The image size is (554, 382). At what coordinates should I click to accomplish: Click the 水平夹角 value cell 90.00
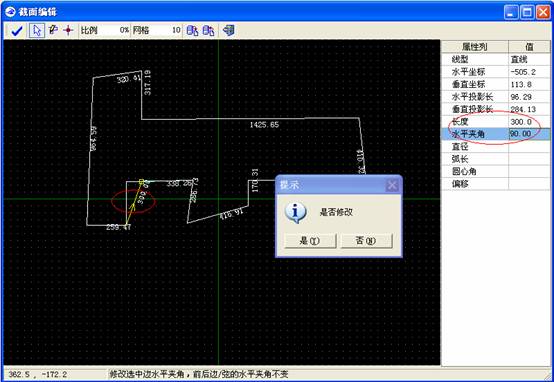pos(529,134)
